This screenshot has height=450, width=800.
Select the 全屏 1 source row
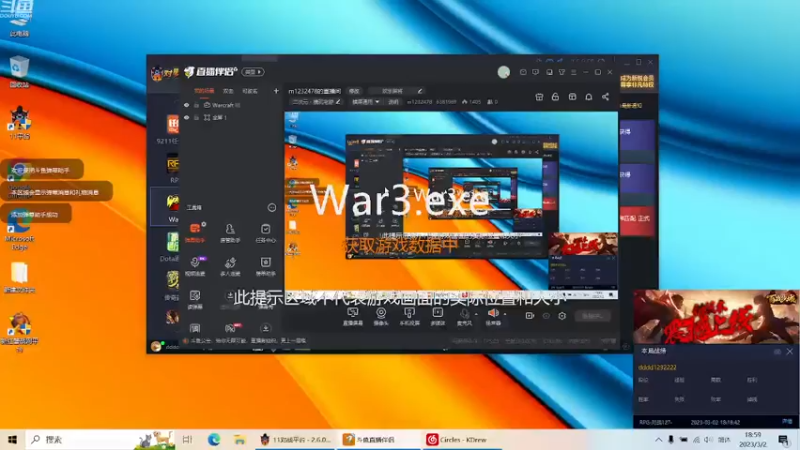232,117
